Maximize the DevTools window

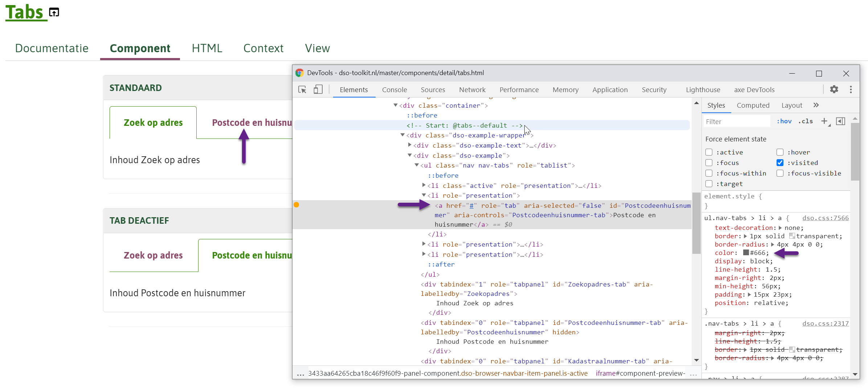tap(819, 74)
